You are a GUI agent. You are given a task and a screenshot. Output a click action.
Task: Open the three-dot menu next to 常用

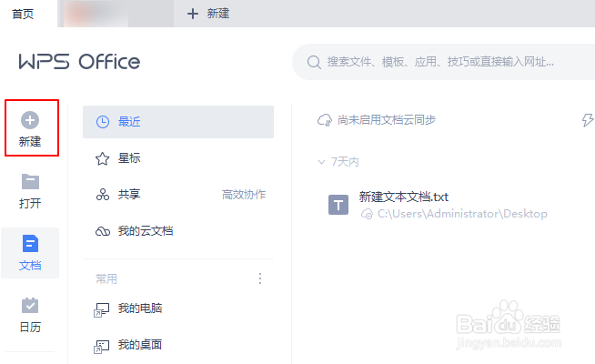point(260,278)
